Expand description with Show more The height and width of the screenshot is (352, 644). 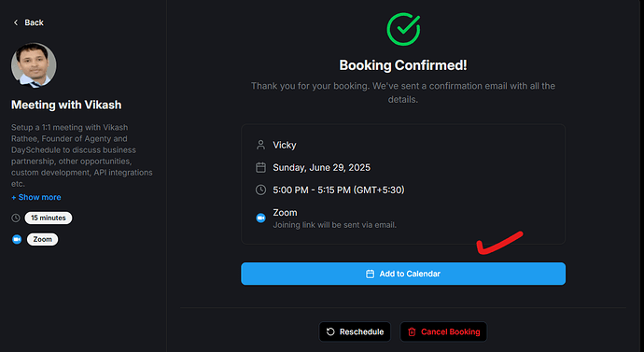click(36, 197)
